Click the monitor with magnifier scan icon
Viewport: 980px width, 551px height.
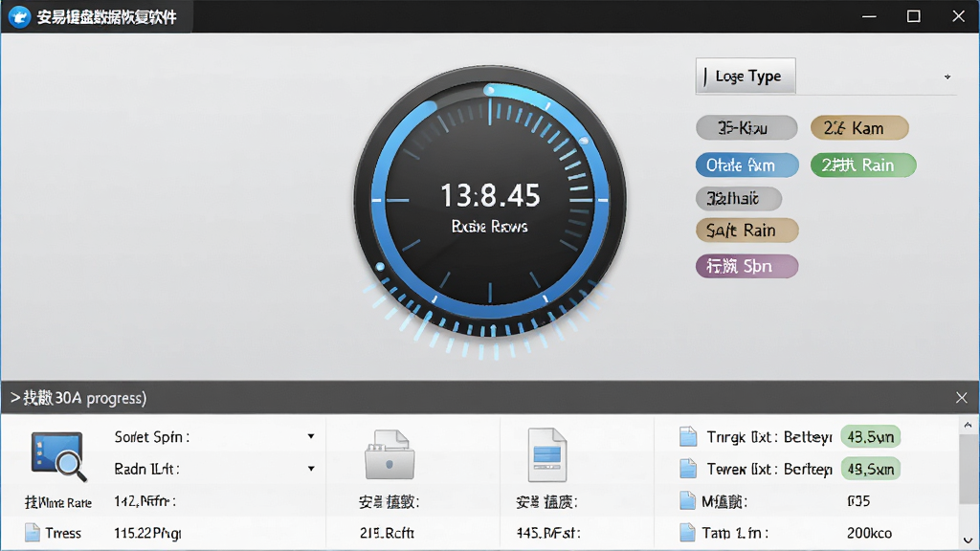[x=58, y=456]
